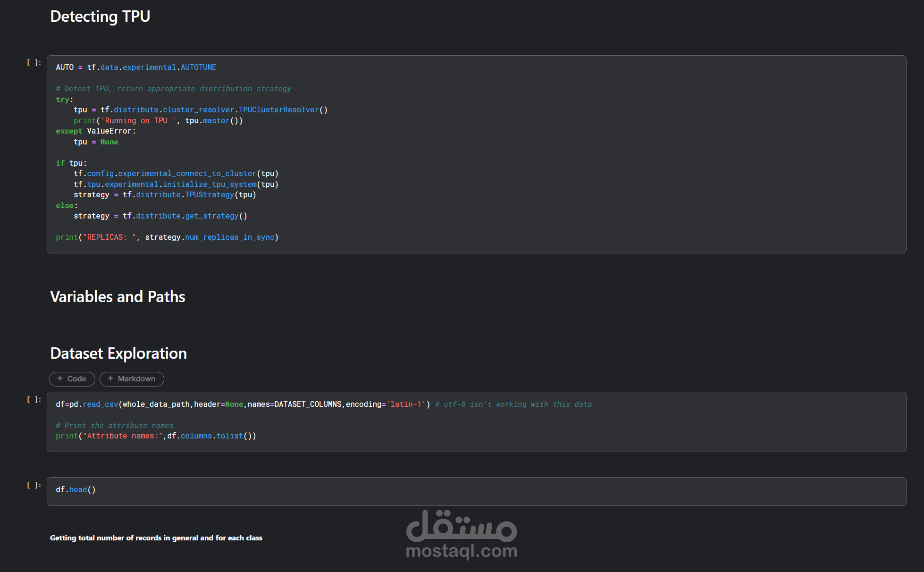Click the + Markdown button
Screen dimensions: 924x572
pos(132,379)
